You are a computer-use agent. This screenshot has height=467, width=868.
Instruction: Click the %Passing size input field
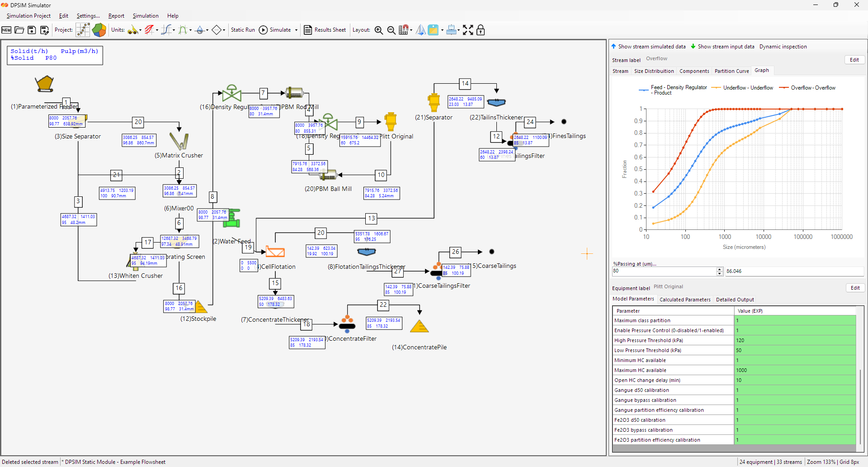click(x=665, y=271)
